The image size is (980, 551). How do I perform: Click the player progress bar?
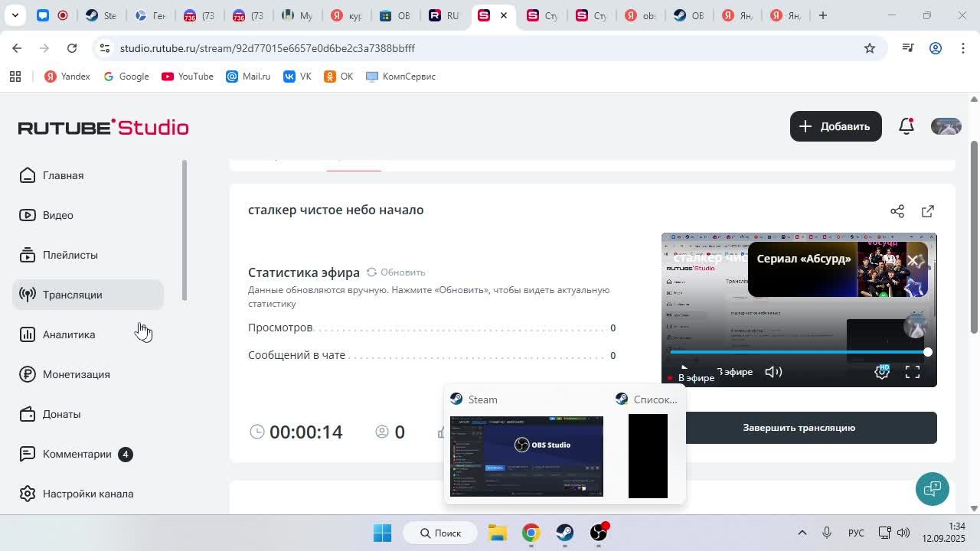coord(799,352)
